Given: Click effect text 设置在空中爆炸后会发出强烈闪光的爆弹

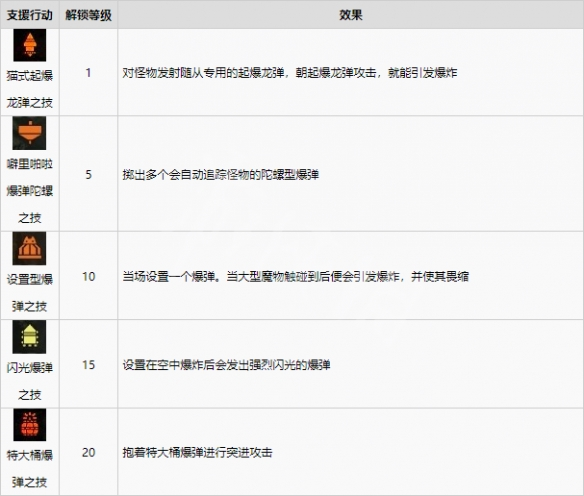Looking at the screenshot, I should click(x=226, y=365).
